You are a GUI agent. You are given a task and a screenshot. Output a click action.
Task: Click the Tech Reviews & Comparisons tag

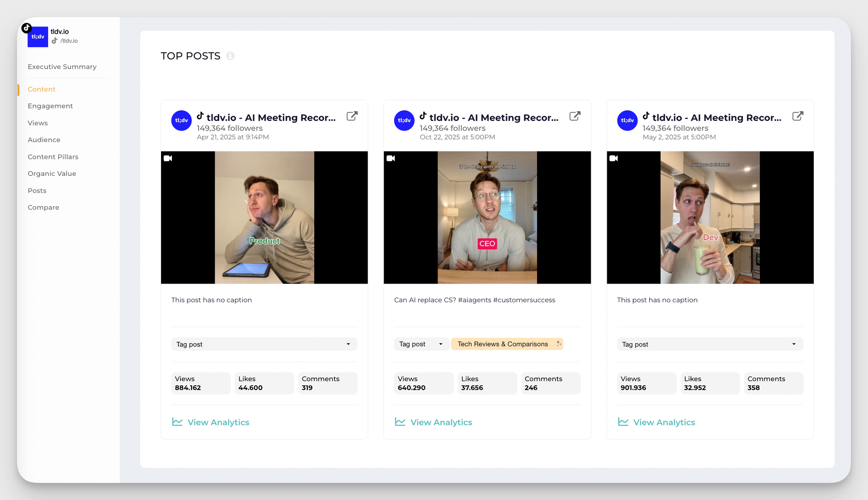click(x=503, y=344)
